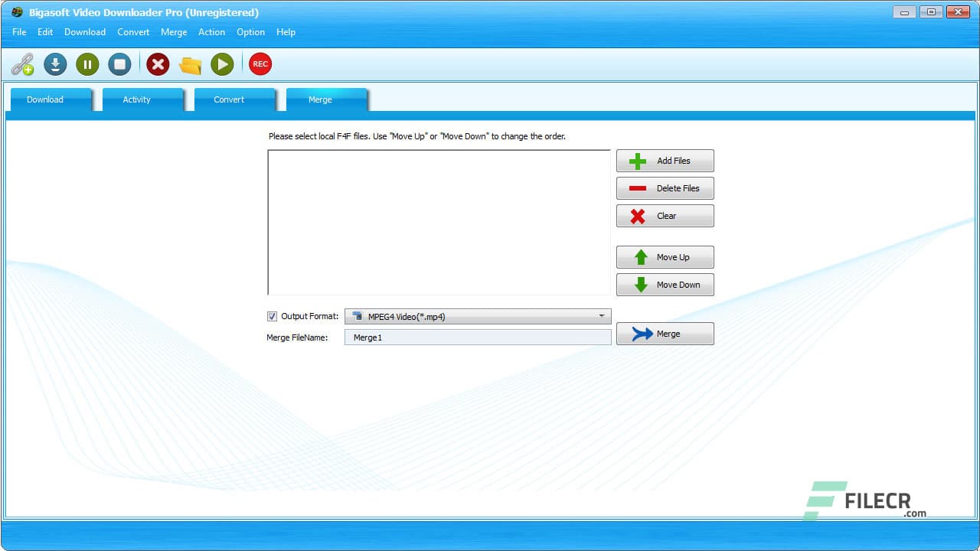Click the Add URL chain icon

(x=22, y=64)
